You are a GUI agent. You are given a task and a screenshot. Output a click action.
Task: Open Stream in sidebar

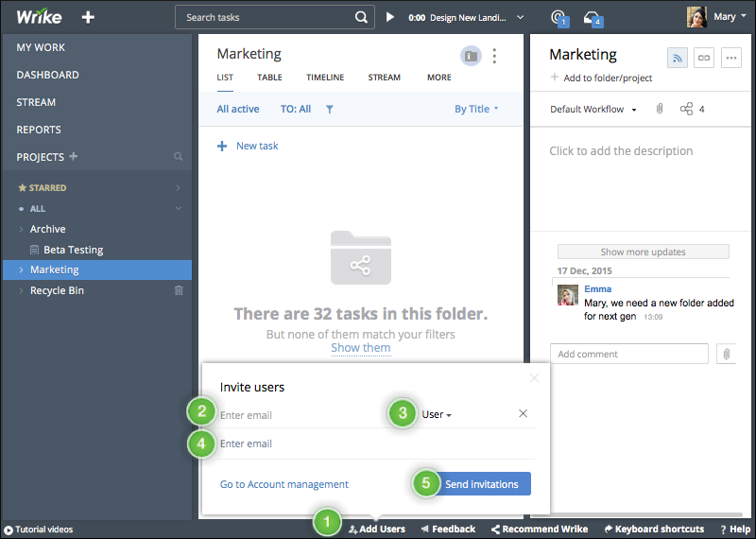[36, 102]
